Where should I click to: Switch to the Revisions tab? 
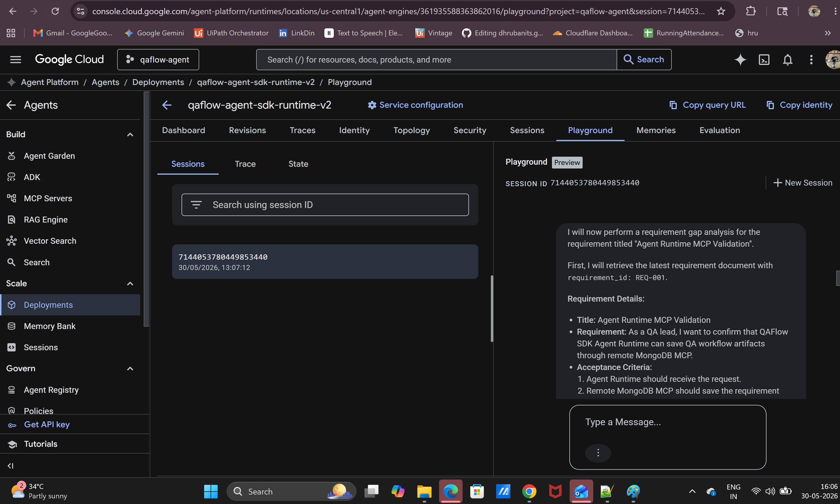(247, 130)
